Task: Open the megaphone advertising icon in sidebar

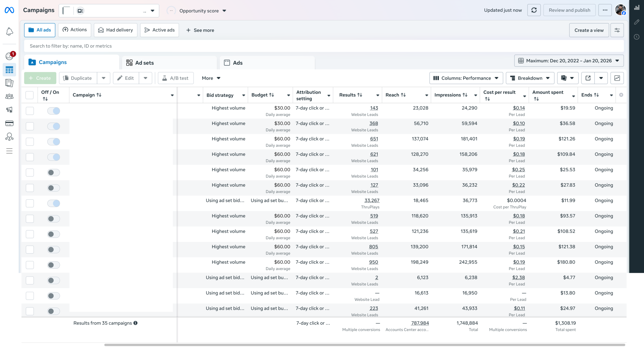Action: click(x=9, y=110)
